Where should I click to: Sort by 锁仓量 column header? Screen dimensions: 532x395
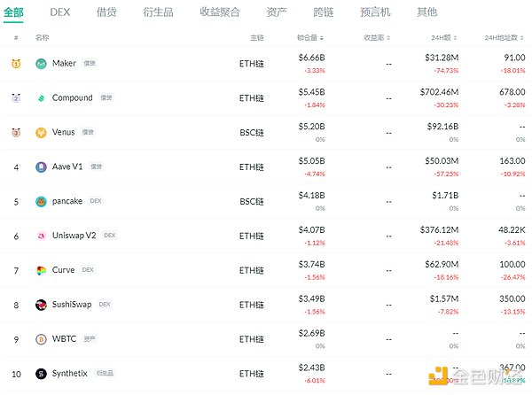(x=310, y=39)
